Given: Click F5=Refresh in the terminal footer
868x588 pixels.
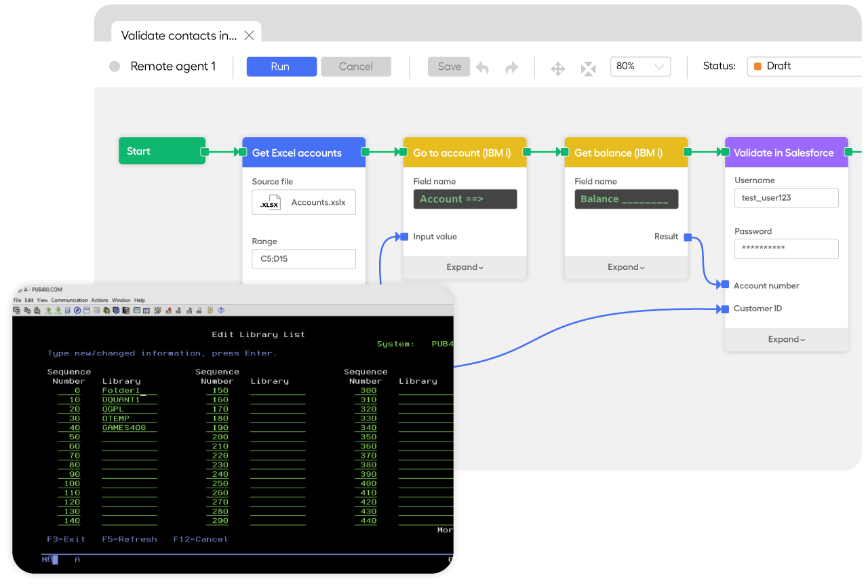Looking at the screenshot, I should click(x=130, y=539).
